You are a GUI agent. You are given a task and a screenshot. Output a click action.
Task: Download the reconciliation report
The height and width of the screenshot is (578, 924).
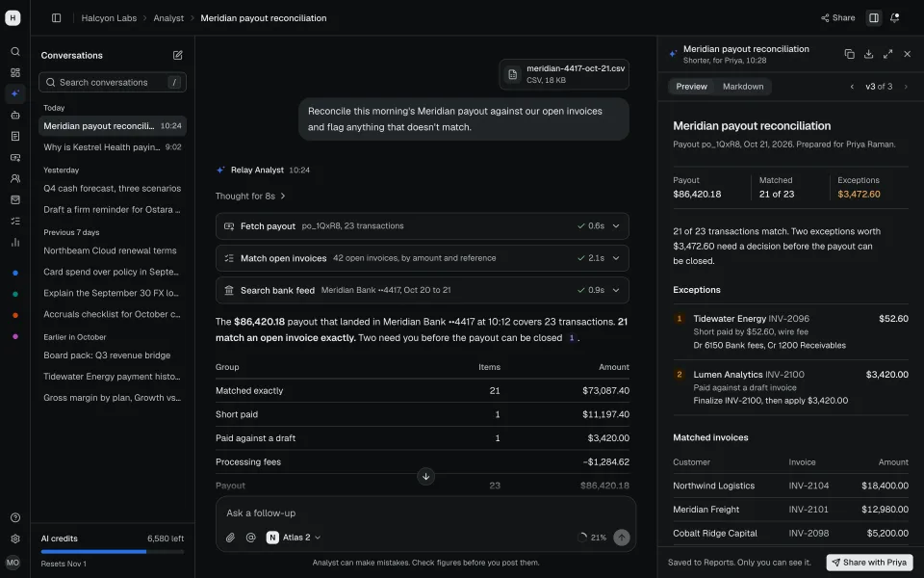(868, 54)
